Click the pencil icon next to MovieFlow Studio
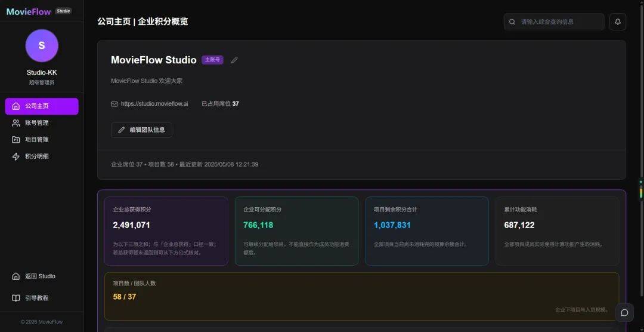 tap(234, 60)
